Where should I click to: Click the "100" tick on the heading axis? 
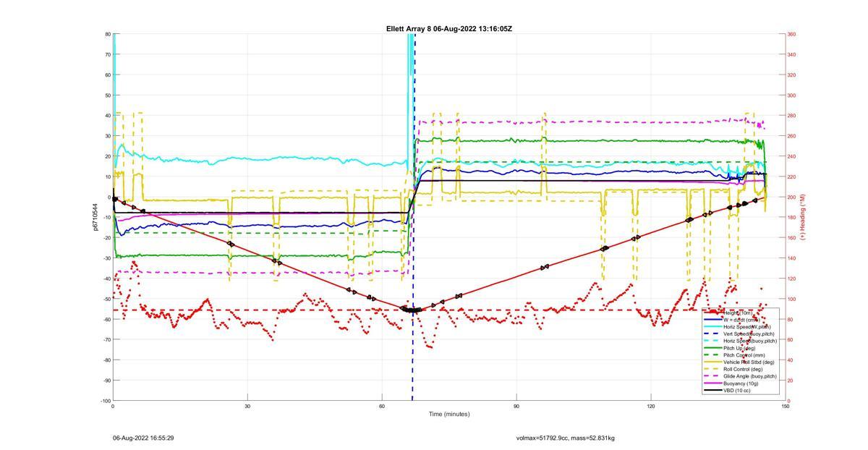791,299
